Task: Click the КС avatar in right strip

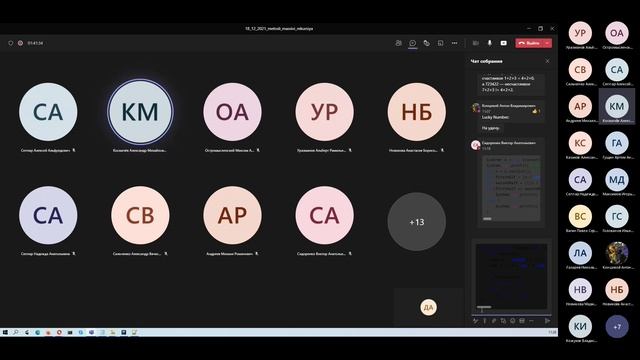Action: (x=580, y=143)
